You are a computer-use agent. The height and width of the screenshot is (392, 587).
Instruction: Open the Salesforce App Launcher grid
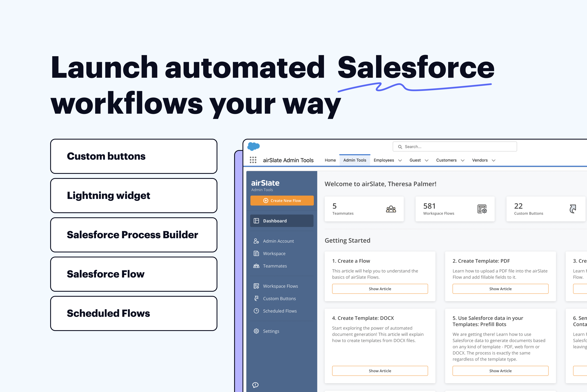[x=253, y=160]
